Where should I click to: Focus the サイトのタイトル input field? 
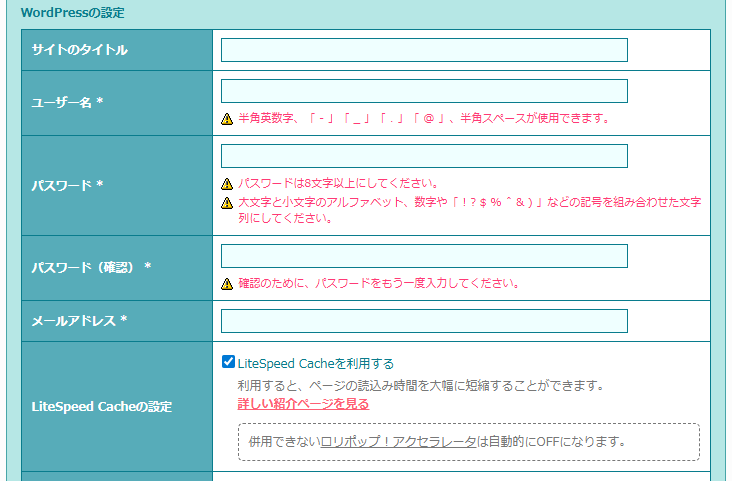(424, 50)
